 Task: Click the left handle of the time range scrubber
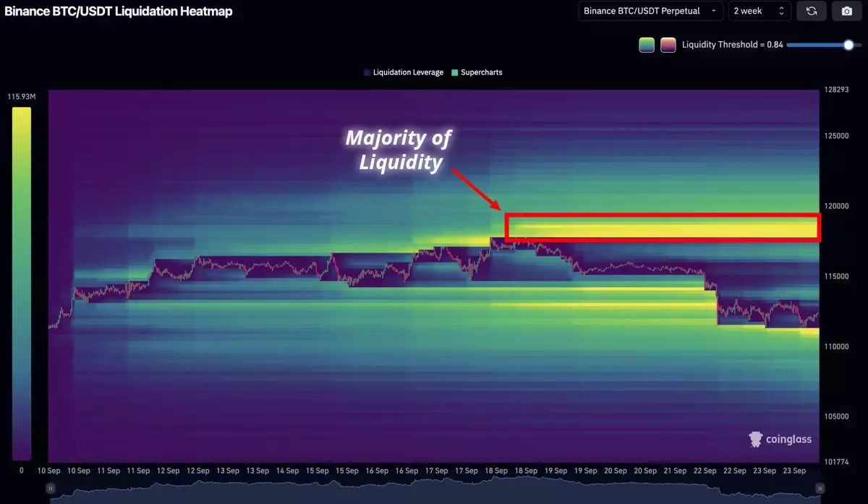[51, 490]
